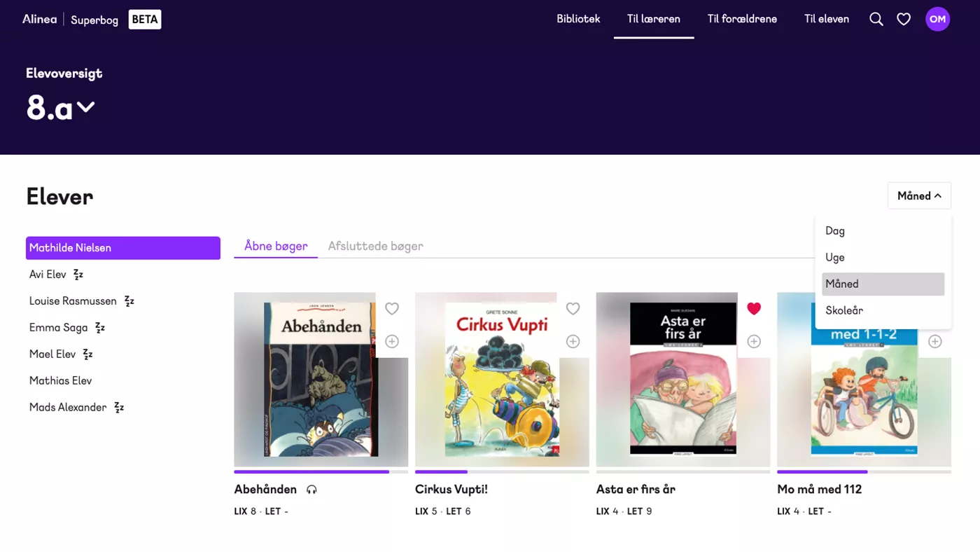This screenshot has height=552, width=980.
Task: Open the Cirkus Vupti book cover
Action: [x=502, y=380]
